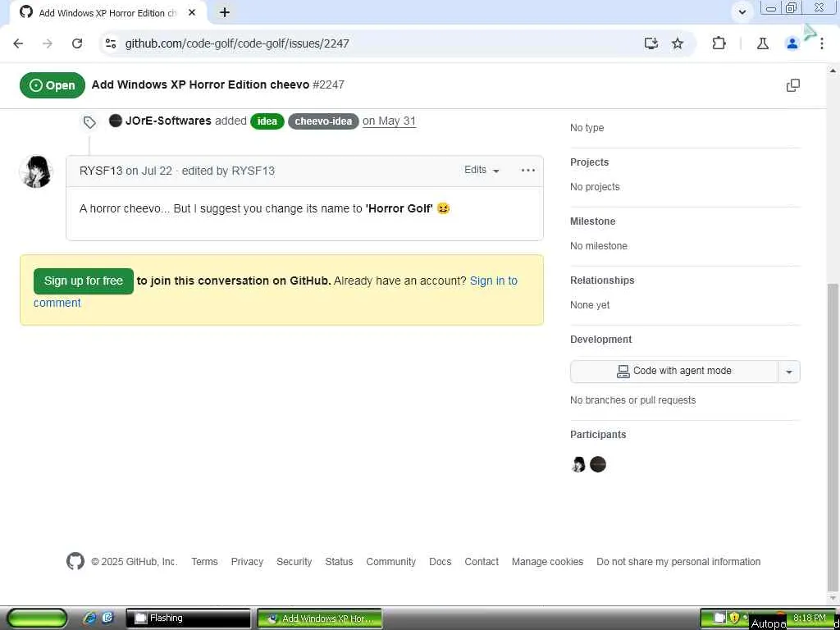The image size is (840, 630).
Task: Click Code with agent mode button
Action: [674, 372]
